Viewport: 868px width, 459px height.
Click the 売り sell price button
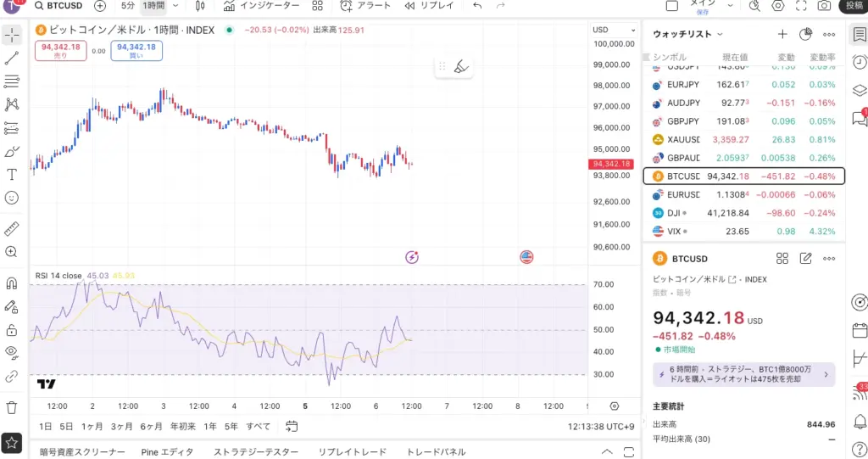(61, 50)
